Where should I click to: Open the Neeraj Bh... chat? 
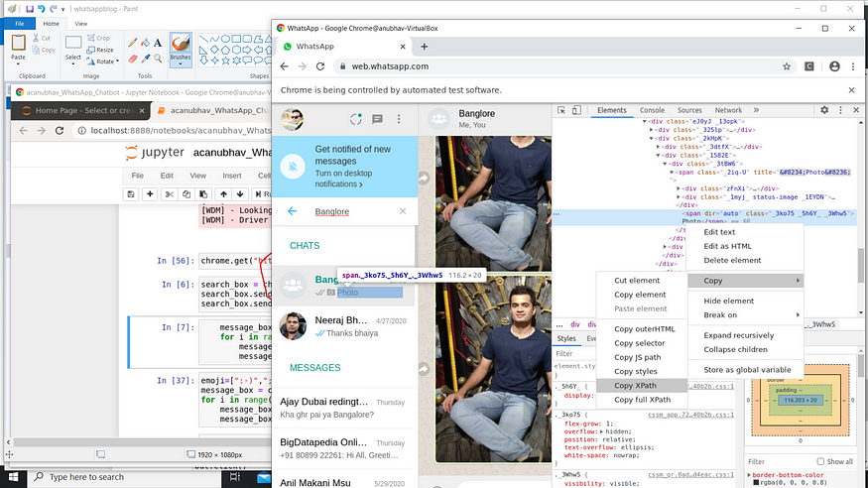(x=343, y=326)
